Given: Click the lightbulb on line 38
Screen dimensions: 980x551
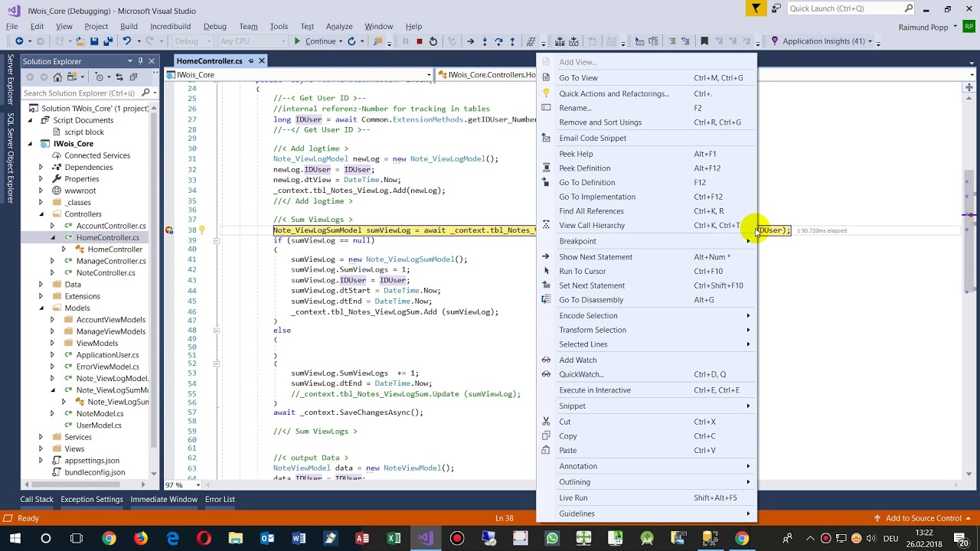Looking at the screenshot, I should coord(202,230).
